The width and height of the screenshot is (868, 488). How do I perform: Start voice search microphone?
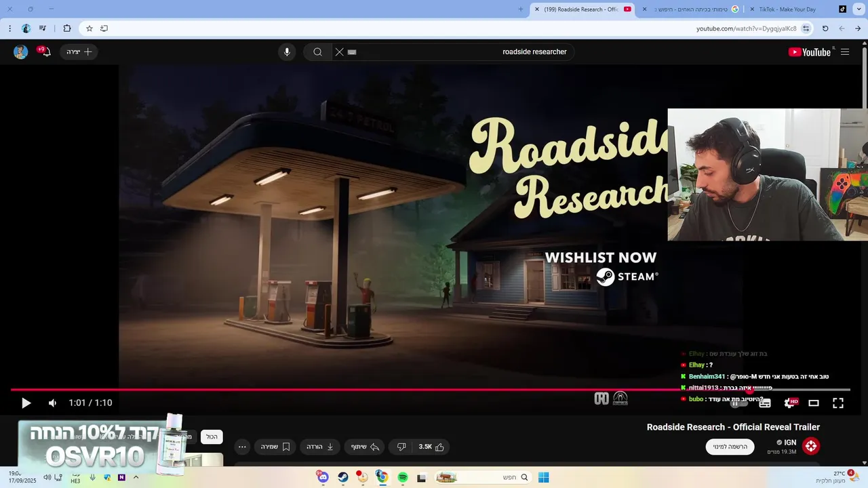pyautogui.click(x=287, y=52)
